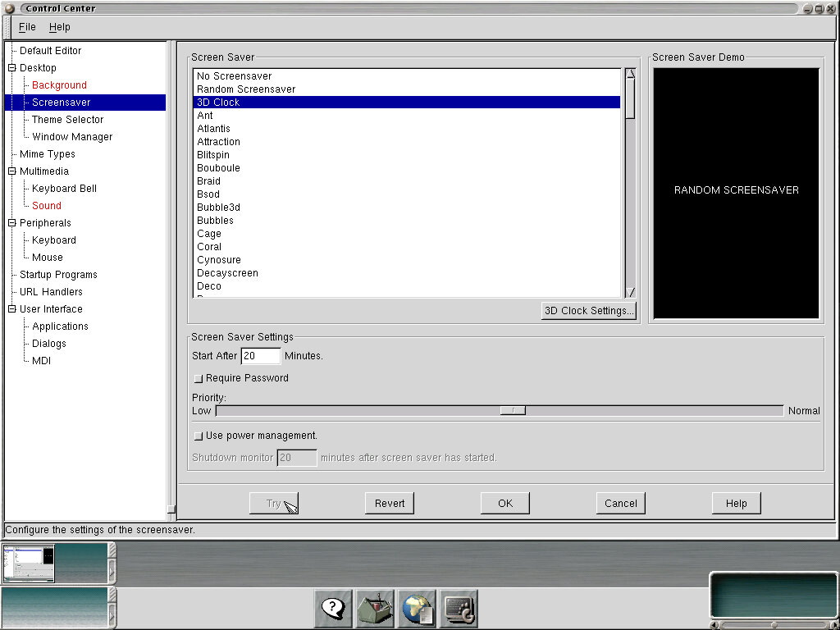Image resolution: width=840 pixels, height=630 pixels.
Task: Select Background in the sidebar tree
Action: 59,85
